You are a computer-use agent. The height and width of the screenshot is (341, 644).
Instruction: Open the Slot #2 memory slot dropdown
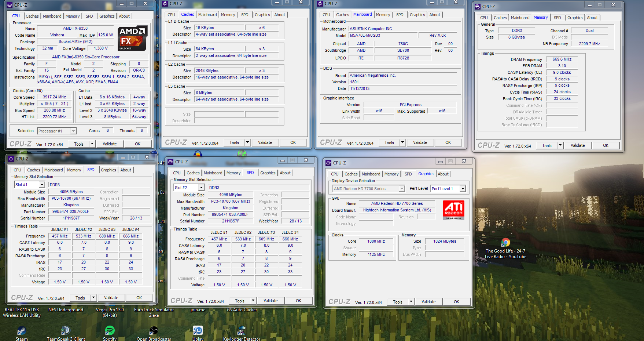click(201, 188)
